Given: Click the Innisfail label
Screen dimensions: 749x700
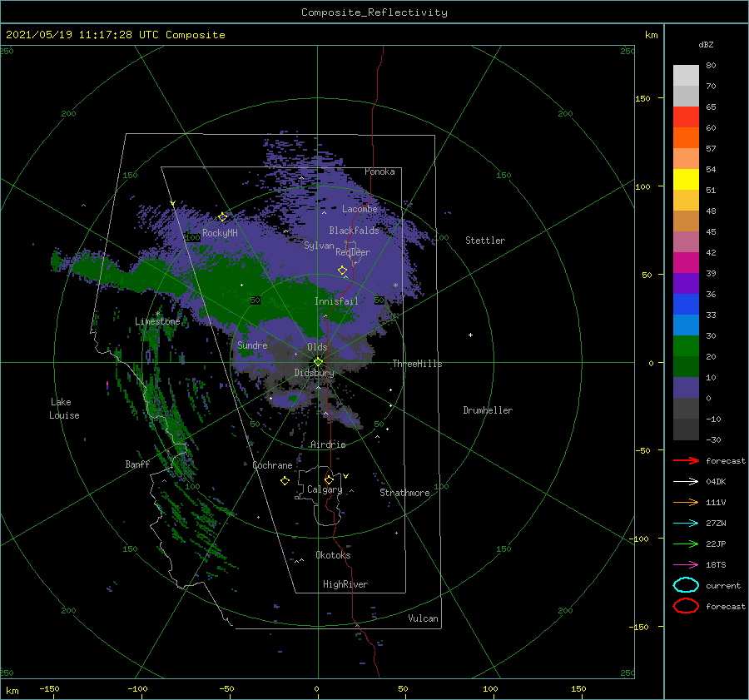Looking at the screenshot, I should pos(336,301).
